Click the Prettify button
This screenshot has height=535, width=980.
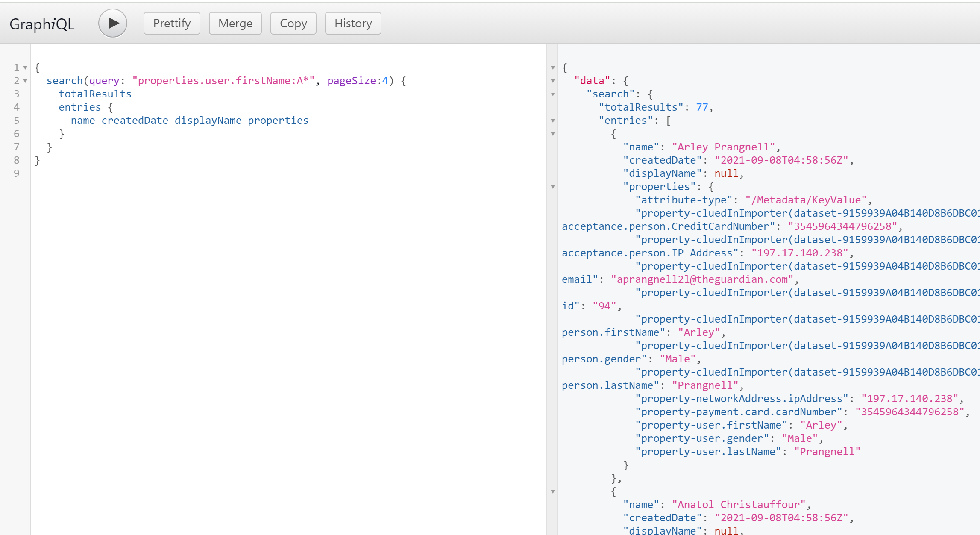pyautogui.click(x=172, y=23)
